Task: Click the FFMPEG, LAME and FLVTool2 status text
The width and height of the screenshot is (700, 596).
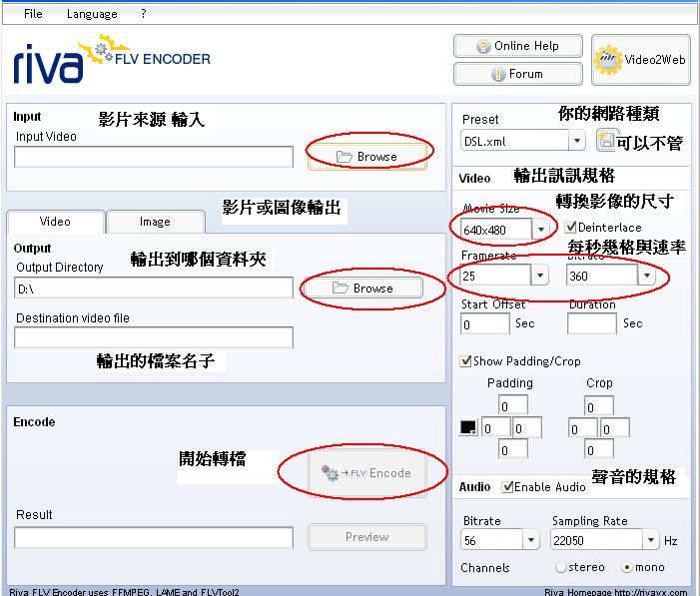Action: tap(124, 592)
